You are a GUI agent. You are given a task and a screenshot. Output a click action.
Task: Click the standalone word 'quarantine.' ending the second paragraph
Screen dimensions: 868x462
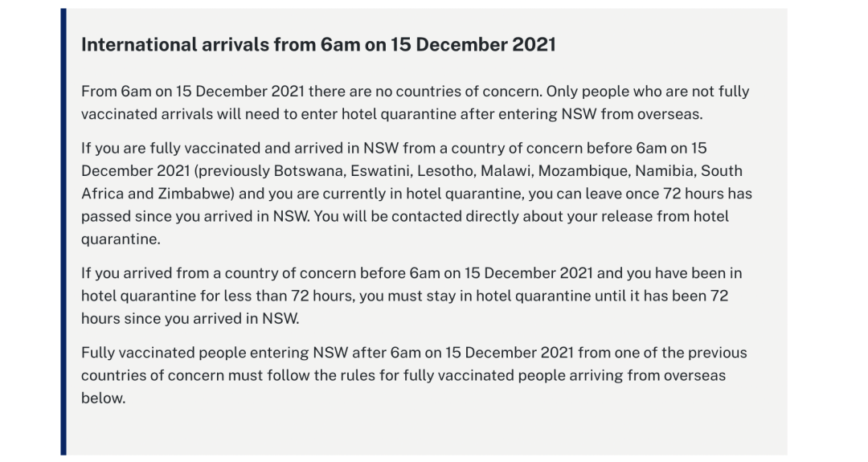coord(121,239)
